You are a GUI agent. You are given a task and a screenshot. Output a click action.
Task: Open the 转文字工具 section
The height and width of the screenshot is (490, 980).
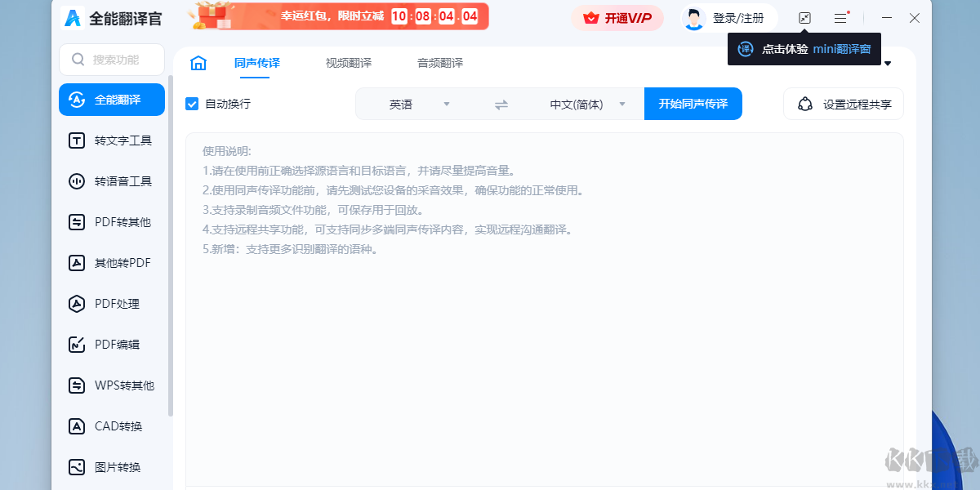coord(112,140)
